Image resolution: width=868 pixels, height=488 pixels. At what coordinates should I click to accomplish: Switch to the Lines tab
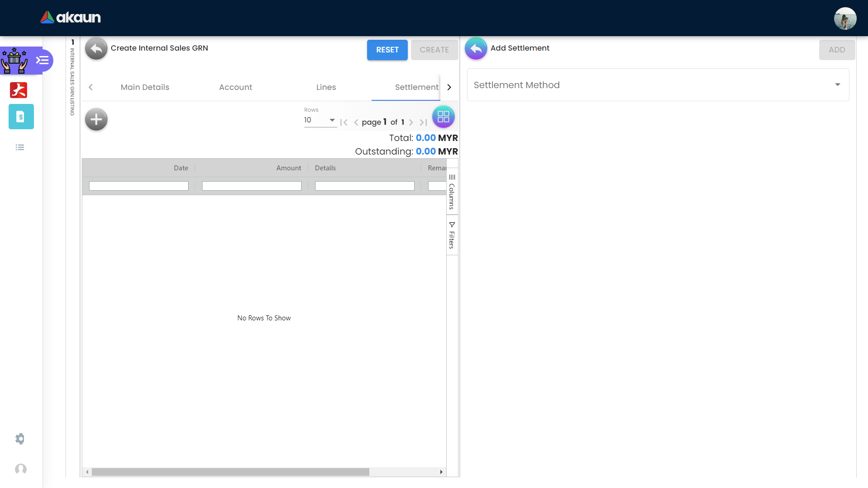326,87
